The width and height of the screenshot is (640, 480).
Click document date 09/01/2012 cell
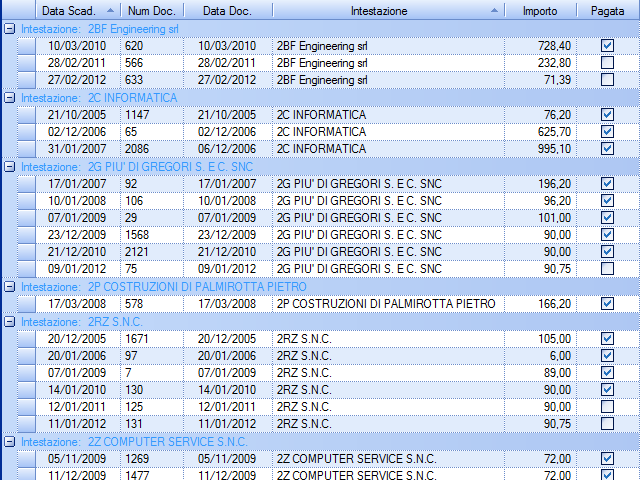click(x=228, y=269)
